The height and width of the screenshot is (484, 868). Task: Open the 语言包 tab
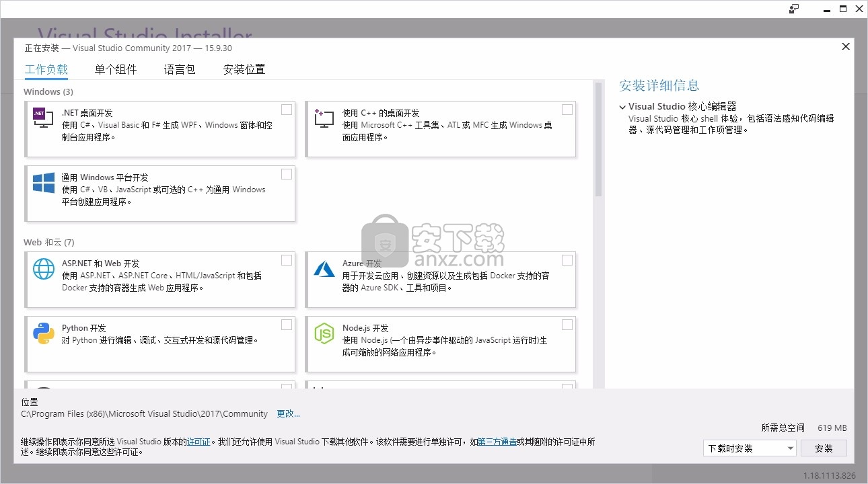click(x=180, y=69)
